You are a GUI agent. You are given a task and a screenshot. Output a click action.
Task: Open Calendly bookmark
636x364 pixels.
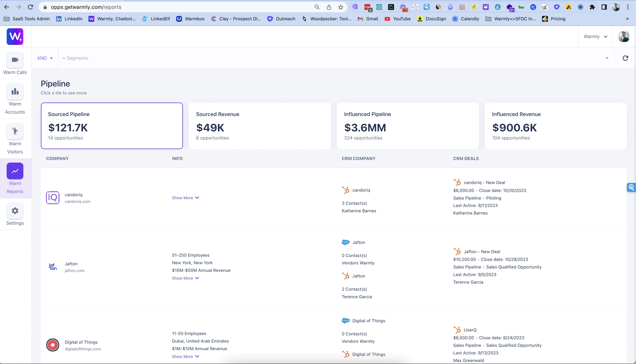pos(466,19)
